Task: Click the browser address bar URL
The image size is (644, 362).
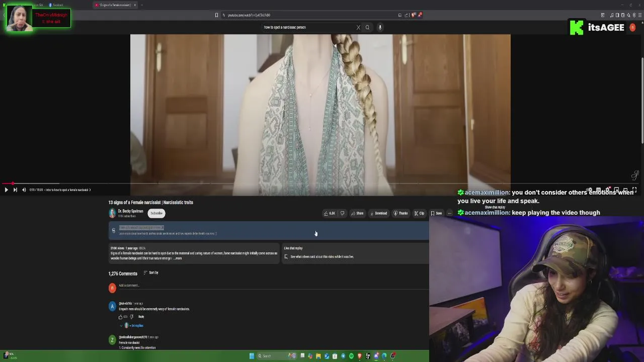Action: coord(249,15)
